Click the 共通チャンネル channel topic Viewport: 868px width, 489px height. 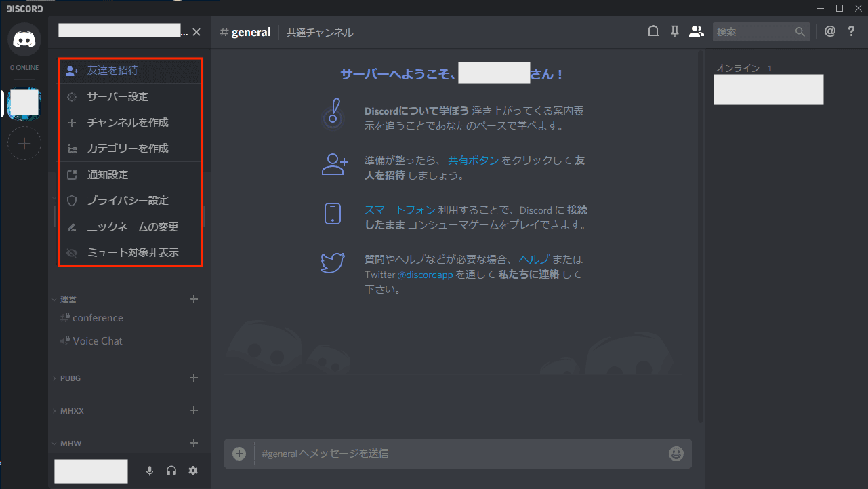click(x=320, y=33)
